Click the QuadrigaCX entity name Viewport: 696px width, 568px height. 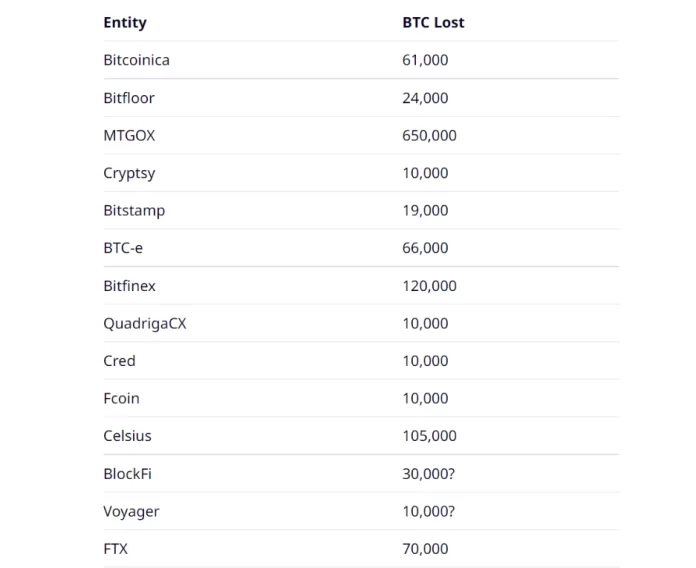point(144,323)
